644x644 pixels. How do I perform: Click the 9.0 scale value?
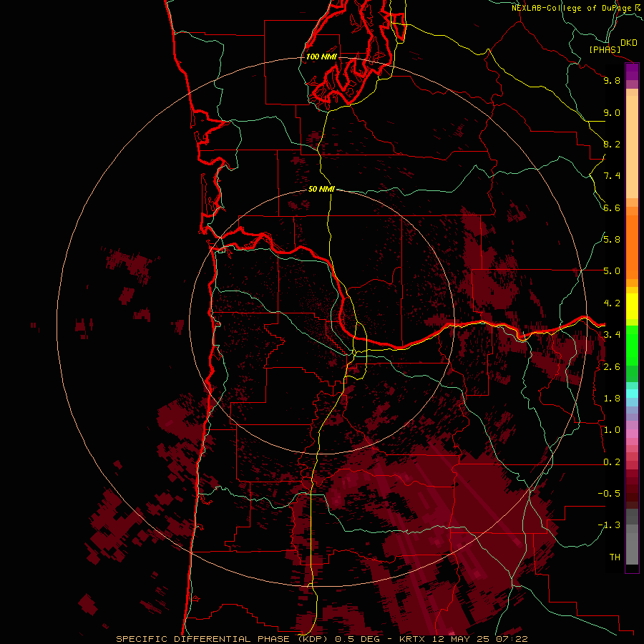click(x=612, y=112)
